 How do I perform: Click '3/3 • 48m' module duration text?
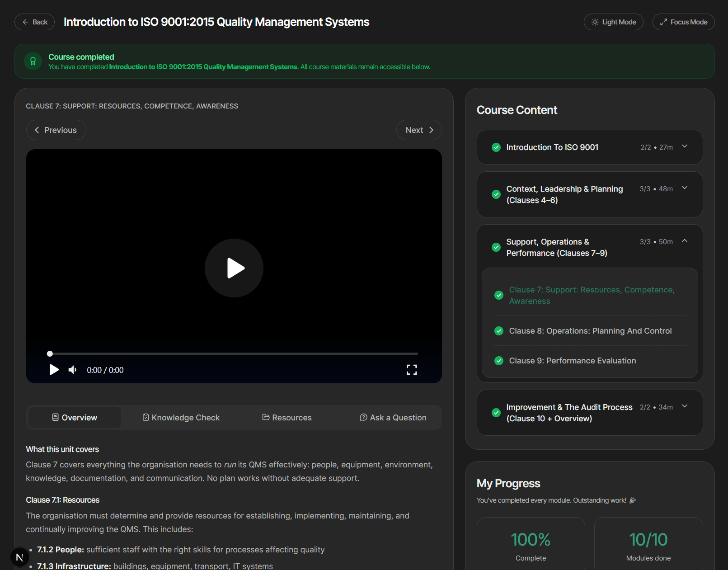point(656,189)
